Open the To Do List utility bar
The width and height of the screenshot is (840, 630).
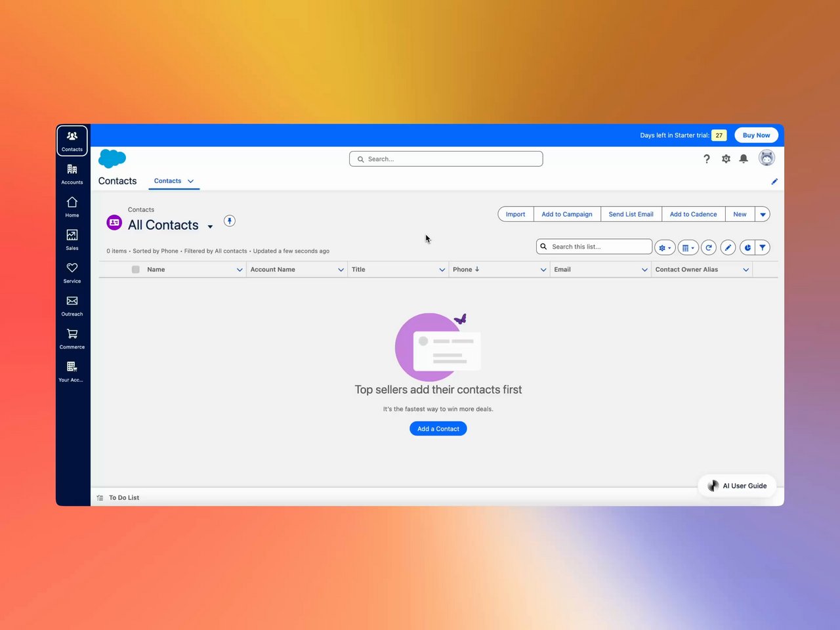click(119, 498)
